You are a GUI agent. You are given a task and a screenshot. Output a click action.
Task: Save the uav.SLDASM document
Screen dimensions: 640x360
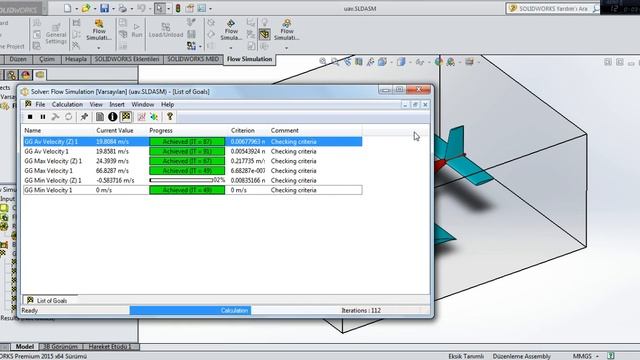click(104, 8)
